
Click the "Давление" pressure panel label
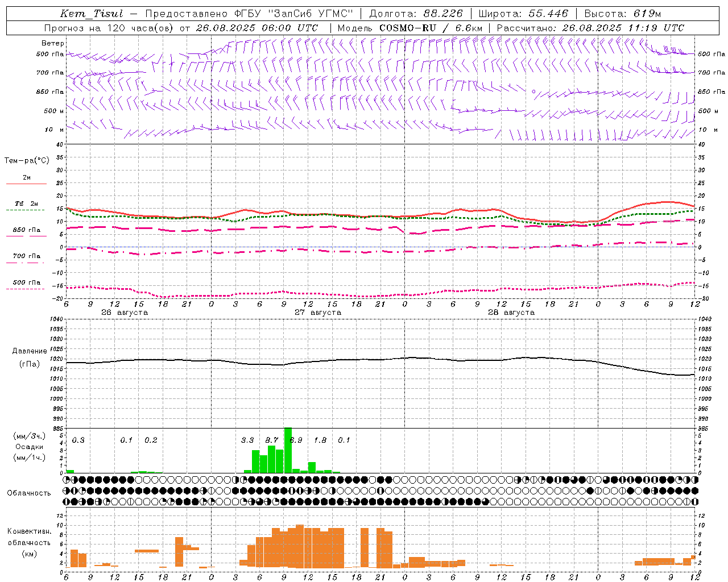pyautogui.click(x=30, y=351)
